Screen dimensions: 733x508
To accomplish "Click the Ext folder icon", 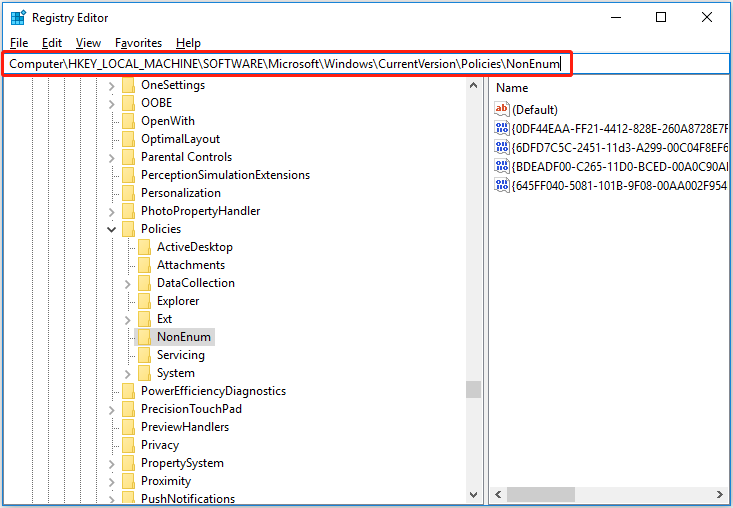I will coord(144,319).
